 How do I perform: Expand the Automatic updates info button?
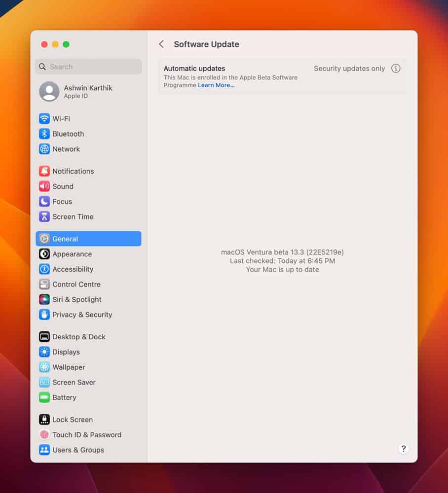click(396, 69)
